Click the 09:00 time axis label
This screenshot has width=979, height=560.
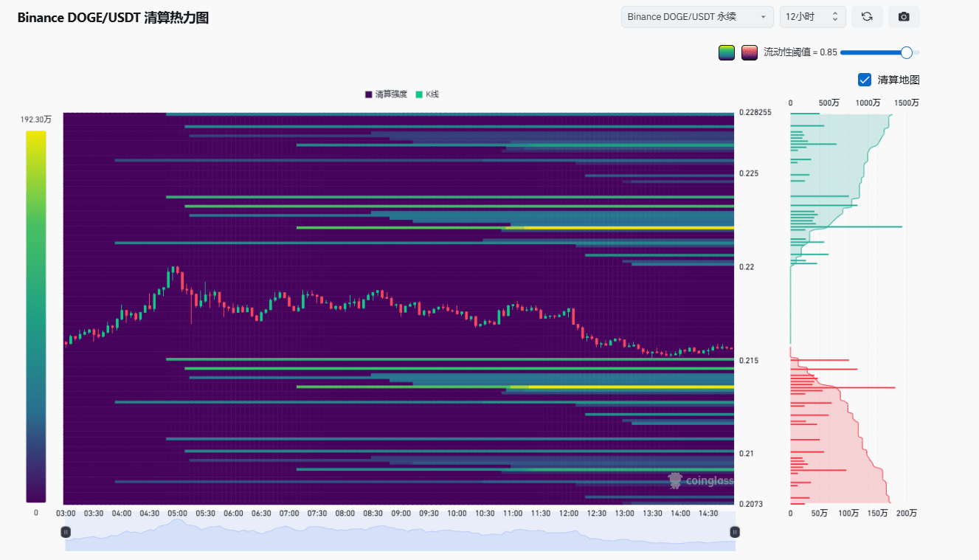tap(401, 514)
